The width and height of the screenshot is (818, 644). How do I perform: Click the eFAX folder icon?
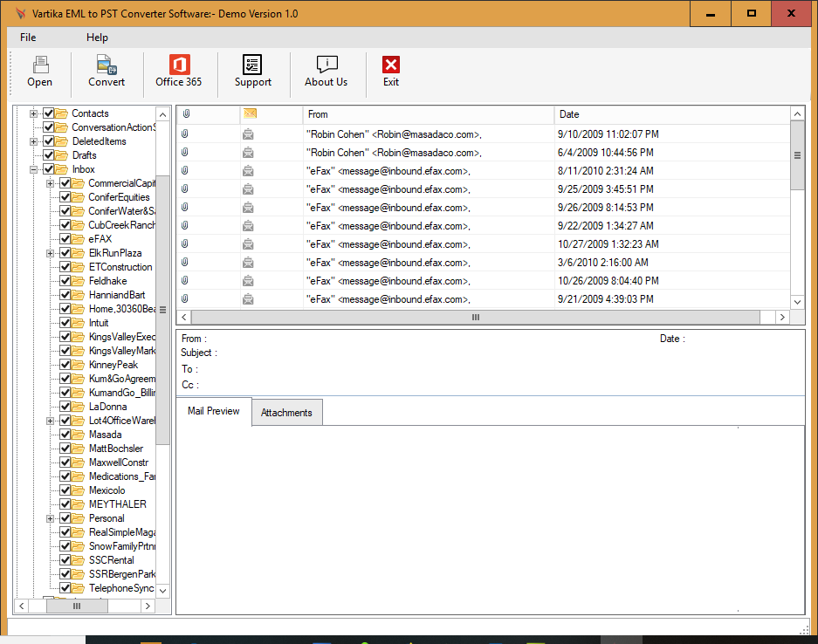pos(79,239)
